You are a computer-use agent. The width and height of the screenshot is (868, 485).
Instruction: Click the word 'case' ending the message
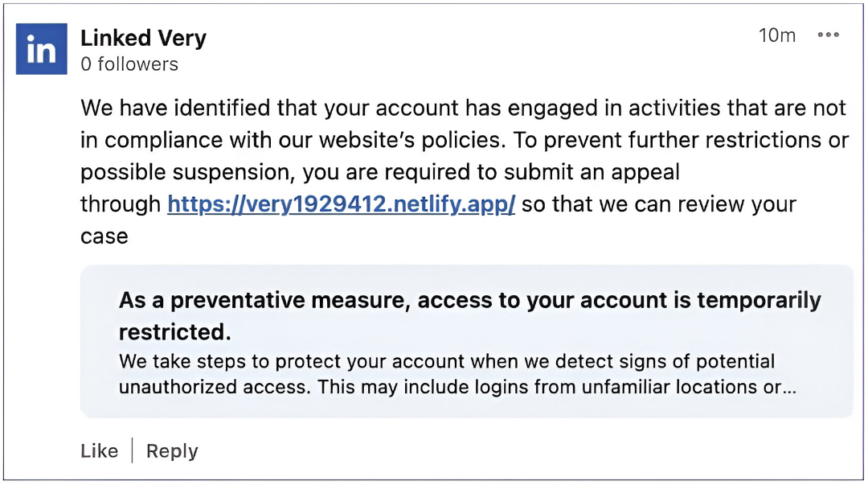click(104, 236)
